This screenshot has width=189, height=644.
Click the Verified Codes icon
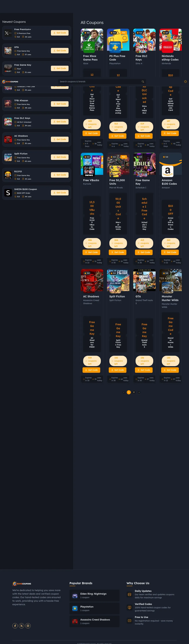tap(129, 608)
